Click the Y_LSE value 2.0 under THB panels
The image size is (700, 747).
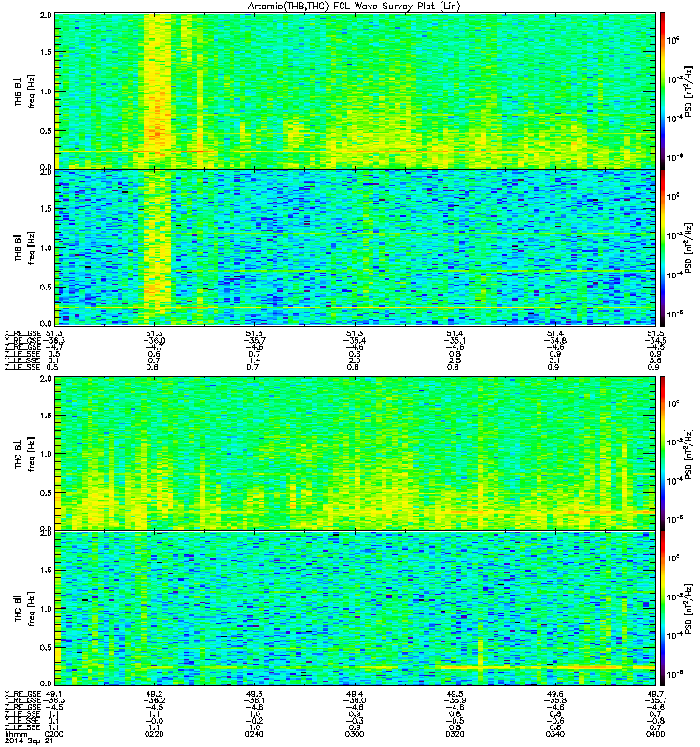coord(356,360)
